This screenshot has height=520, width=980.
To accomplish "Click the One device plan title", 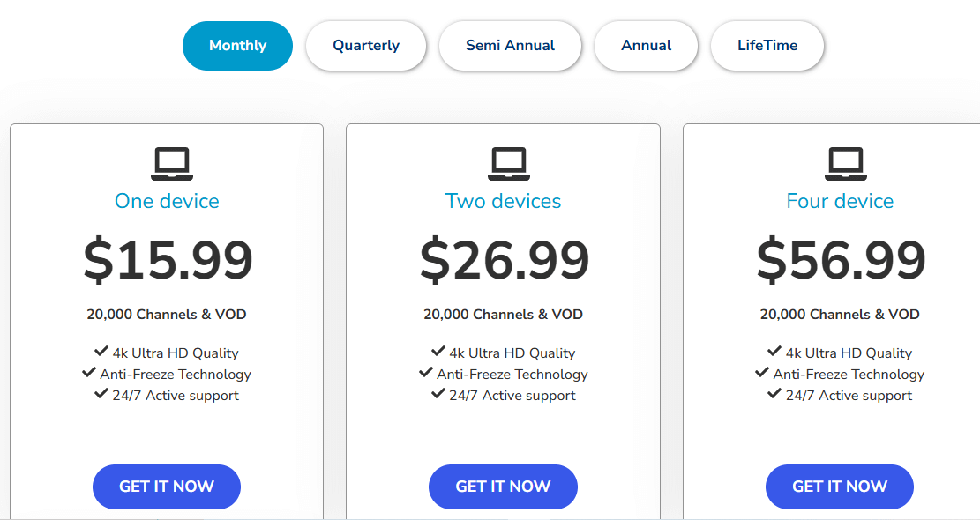I will click(x=167, y=201).
